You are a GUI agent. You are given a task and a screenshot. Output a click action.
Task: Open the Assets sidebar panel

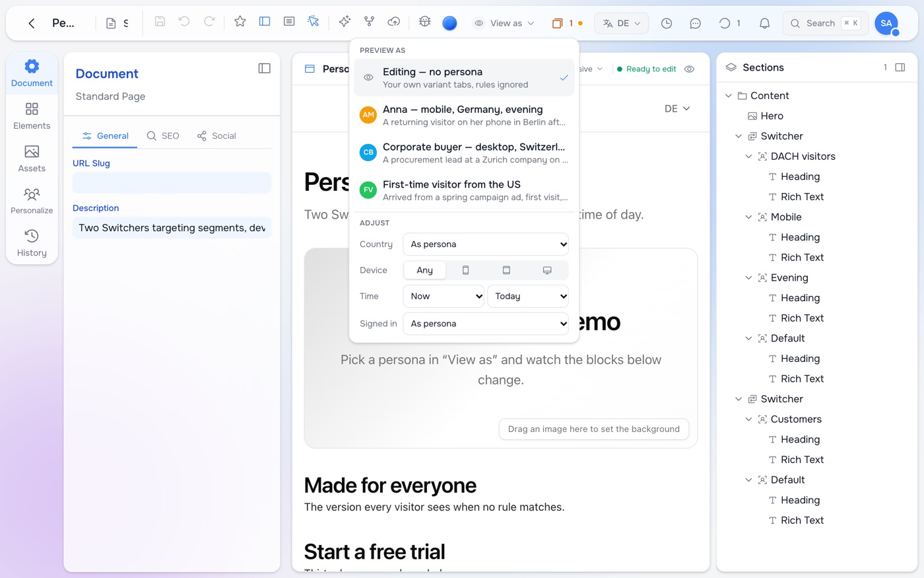(32, 159)
